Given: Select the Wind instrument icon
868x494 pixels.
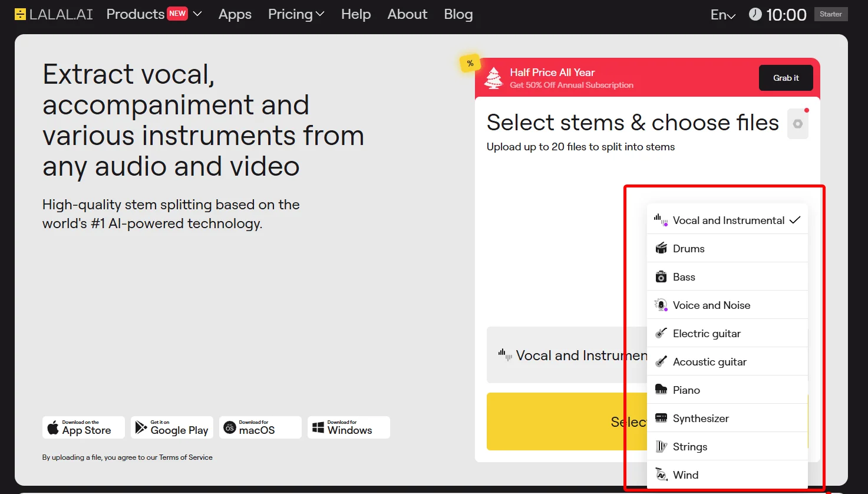Looking at the screenshot, I should click(661, 475).
